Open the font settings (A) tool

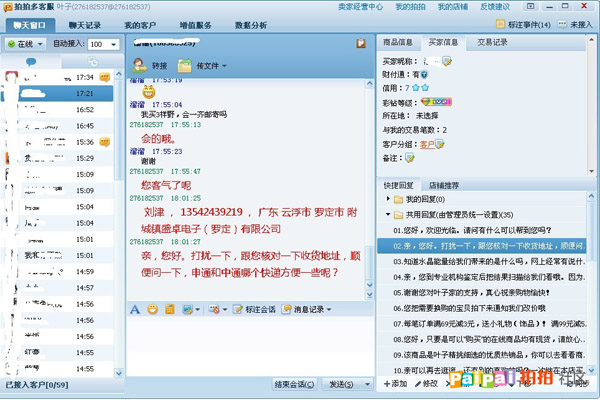coord(135,309)
